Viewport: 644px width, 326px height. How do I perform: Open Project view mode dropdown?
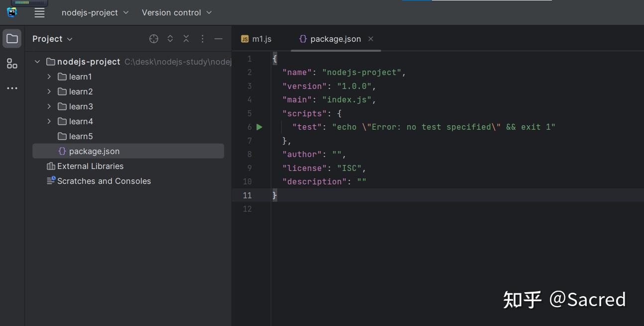(52, 39)
